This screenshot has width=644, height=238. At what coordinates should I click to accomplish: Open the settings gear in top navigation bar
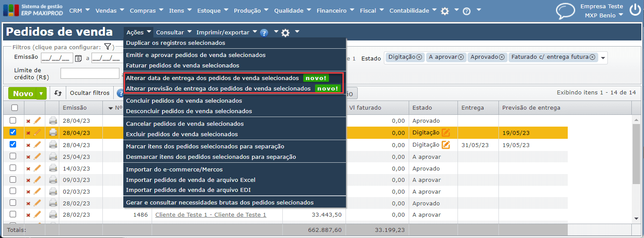tap(445, 11)
